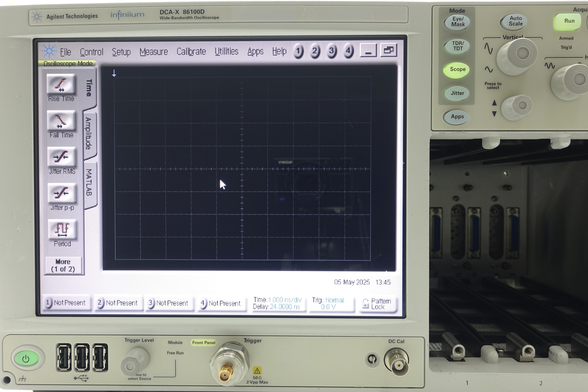This screenshot has width=588, height=392.
Task: Click the rightmost front USB port
Action: click(x=100, y=358)
